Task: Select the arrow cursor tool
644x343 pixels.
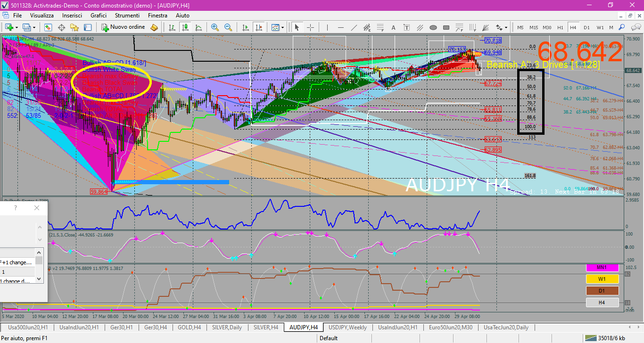Action: [297, 27]
